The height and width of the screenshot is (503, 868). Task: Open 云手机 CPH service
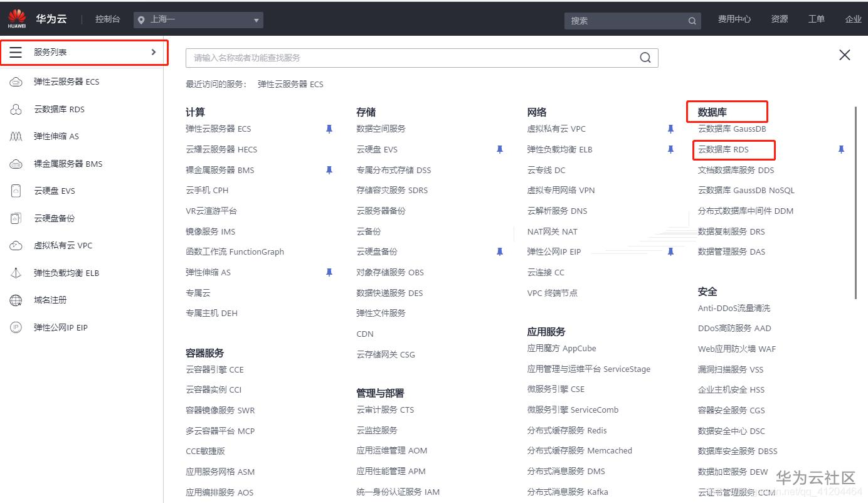tap(207, 190)
